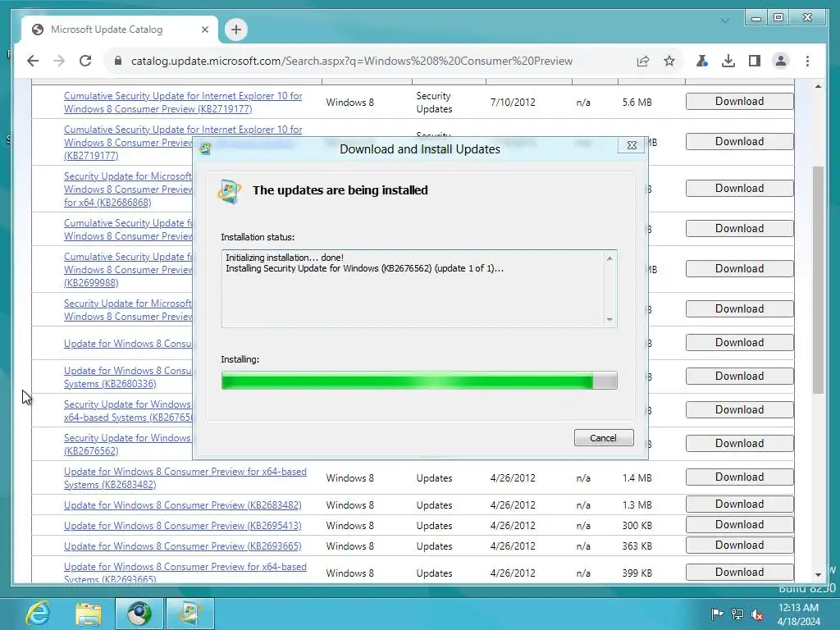The image size is (840, 630).
Task: Click the installation status text box
Action: (x=419, y=288)
